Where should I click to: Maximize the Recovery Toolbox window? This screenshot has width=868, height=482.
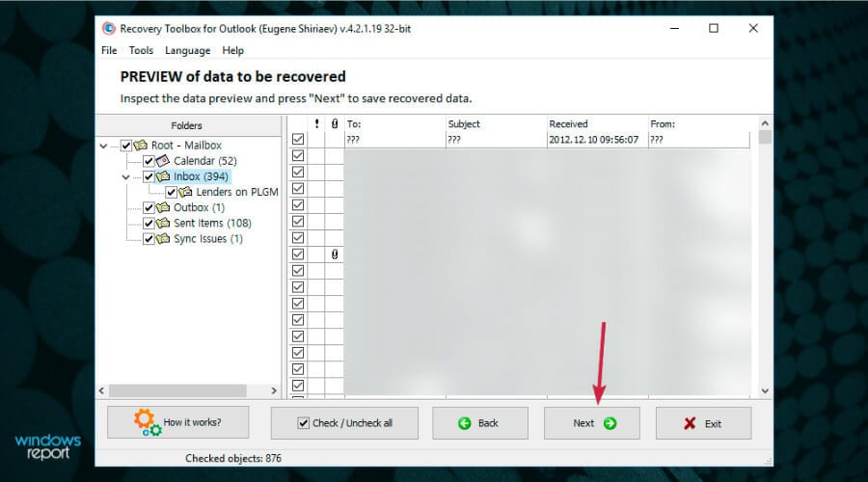[x=714, y=28]
